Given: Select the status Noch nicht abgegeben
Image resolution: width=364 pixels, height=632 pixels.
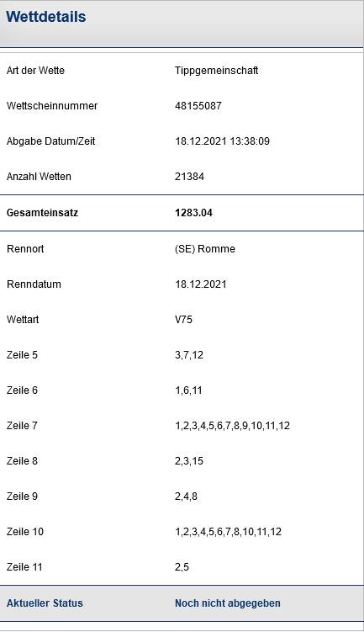Looking at the screenshot, I should (228, 603).
